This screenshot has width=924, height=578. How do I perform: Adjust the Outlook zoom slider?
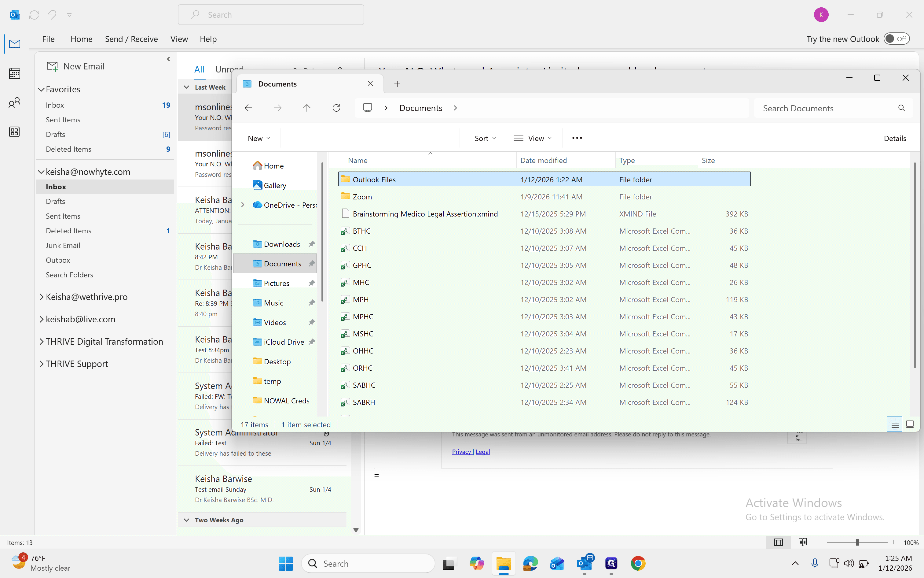[857, 542]
